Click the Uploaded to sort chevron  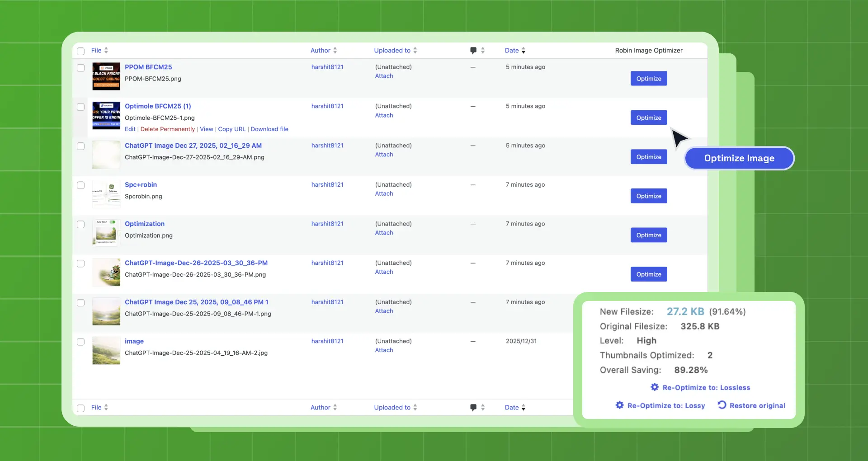coord(415,50)
